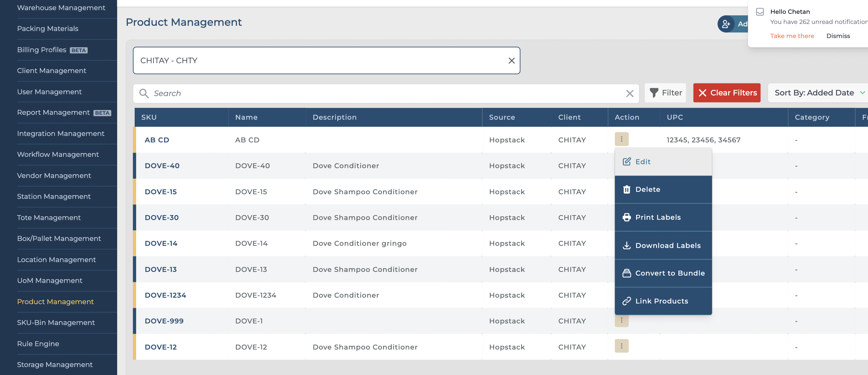This screenshot has height=375, width=868.
Task: Open the DOVE-40 SKU link
Action: (x=162, y=166)
